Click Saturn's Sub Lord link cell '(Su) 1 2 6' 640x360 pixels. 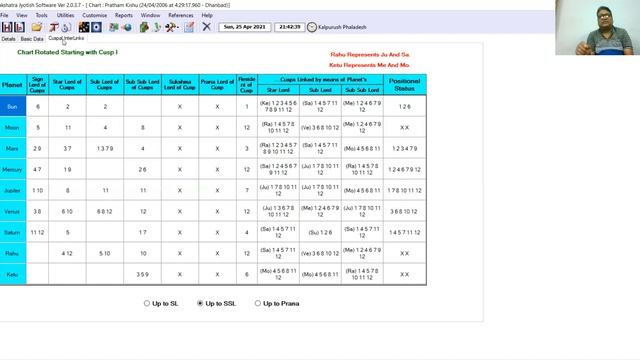pos(320,232)
